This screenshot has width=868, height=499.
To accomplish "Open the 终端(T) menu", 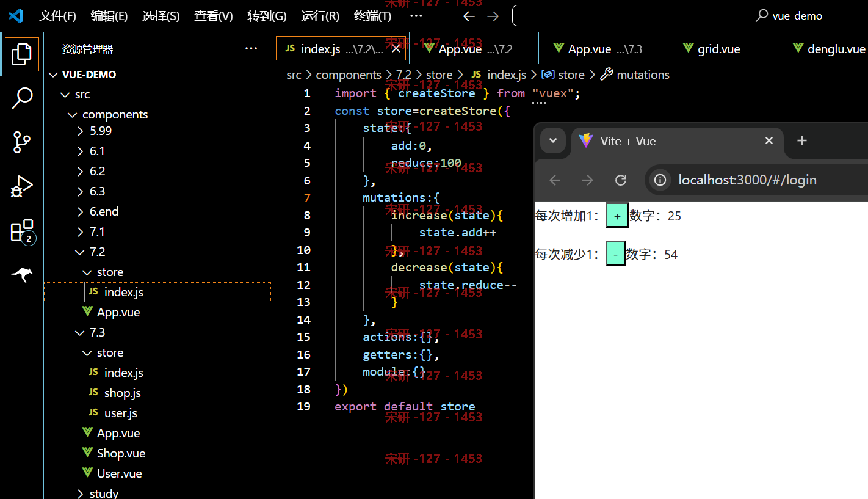I will 372,16.
